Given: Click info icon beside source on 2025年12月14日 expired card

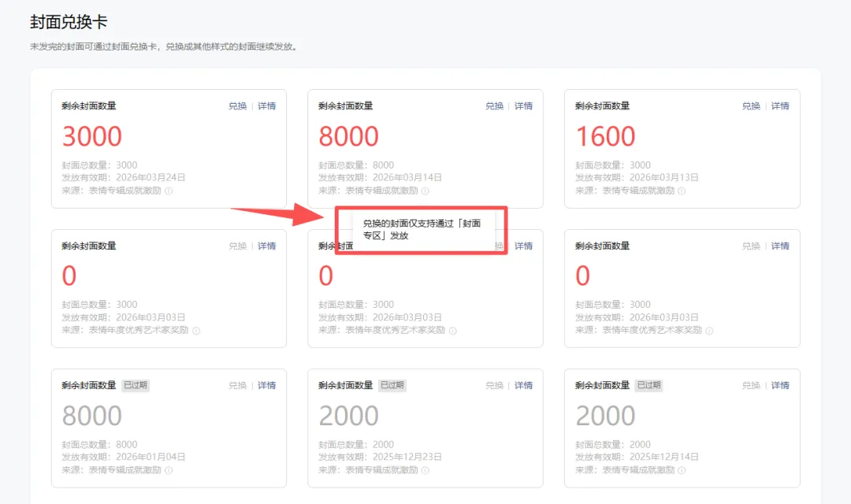Looking at the screenshot, I should coord(682,470).
